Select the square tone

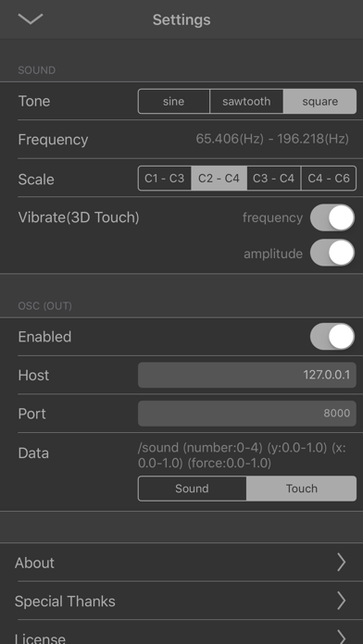point(319,101)
